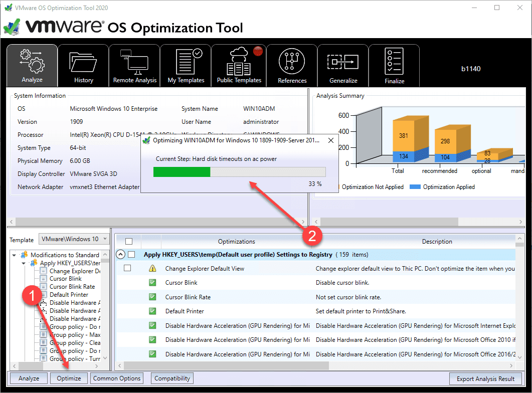Screen dimensions: 532x393
Task: Toggle the select-all Optimizations header checkbox
Action: click(x=129, y=242)
